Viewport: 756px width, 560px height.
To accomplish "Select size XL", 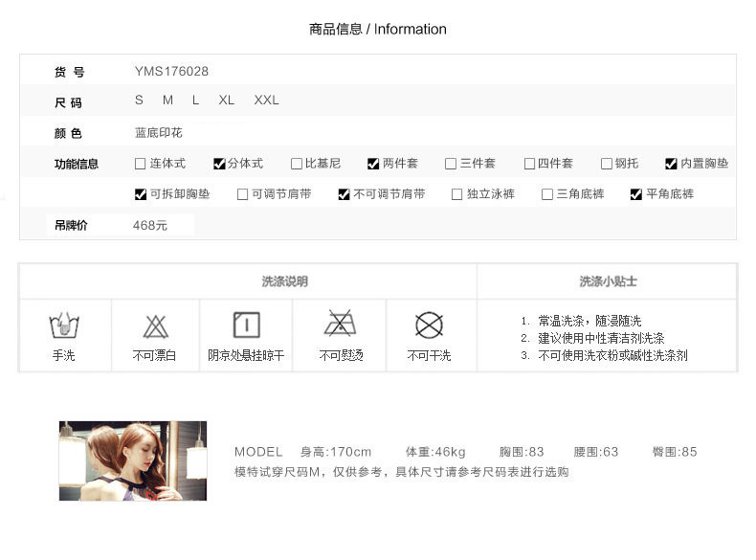I will (226, 100).
